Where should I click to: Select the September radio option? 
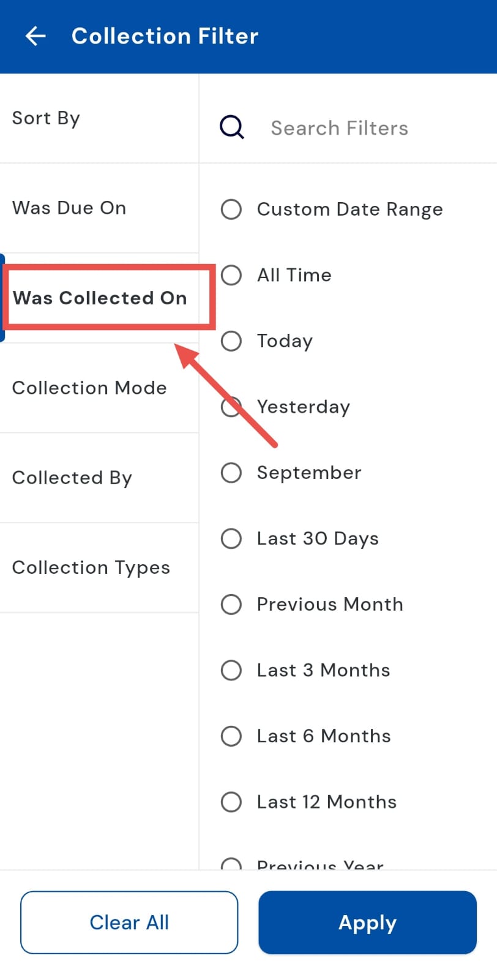pyautogui.click(x=231, y=472)
